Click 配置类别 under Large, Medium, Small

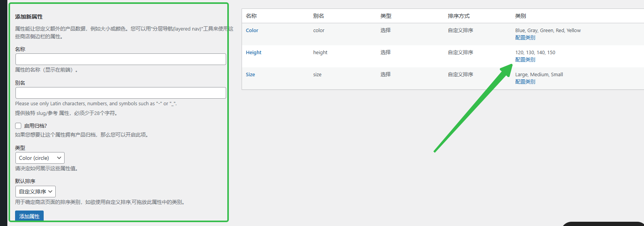pos(525,82)
